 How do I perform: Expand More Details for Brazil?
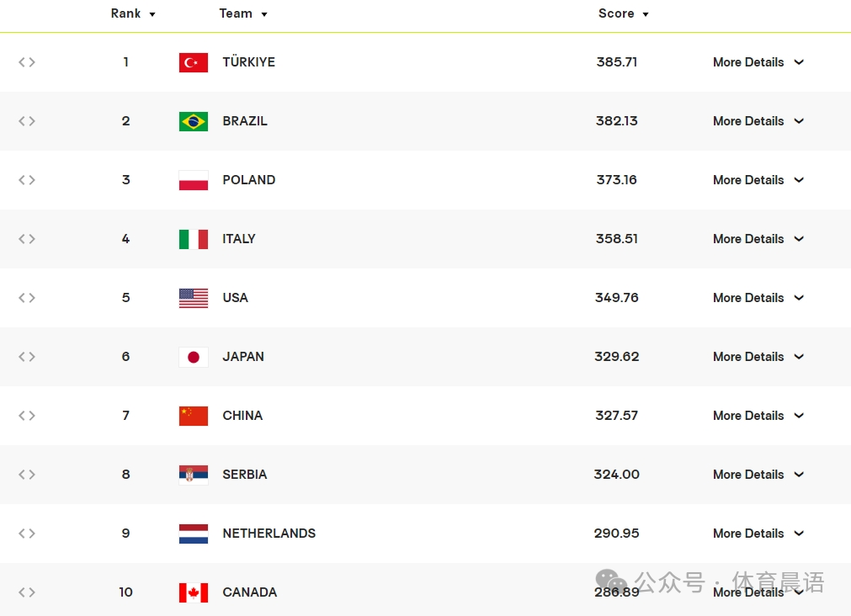point(758,121)
